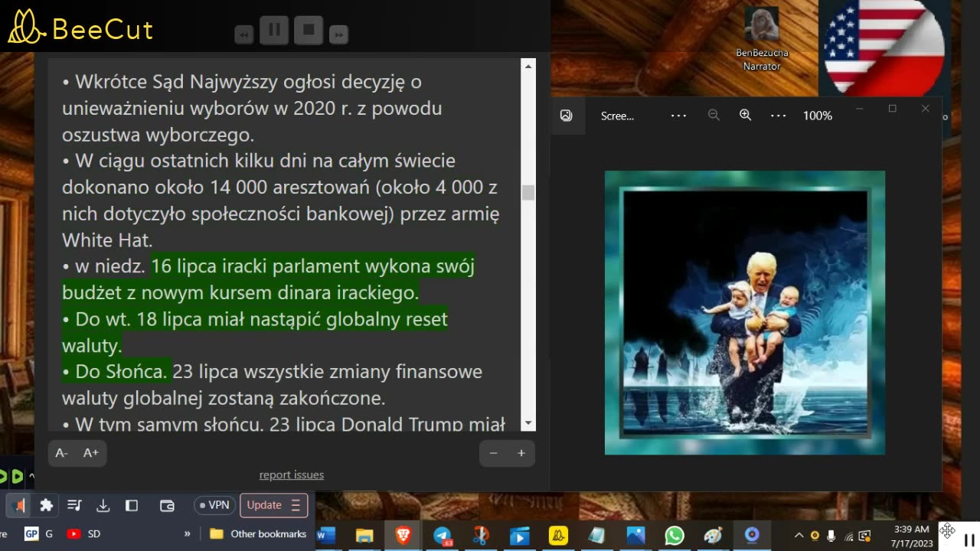Click the bullet about Sąd Najwyższy
This screenshot has width=980, height=551.
pyautogui.click(x=253, y=108)
